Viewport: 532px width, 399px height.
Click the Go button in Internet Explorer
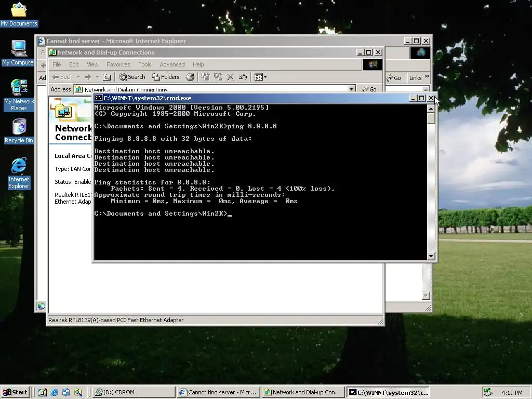click(x=394, y=78)
